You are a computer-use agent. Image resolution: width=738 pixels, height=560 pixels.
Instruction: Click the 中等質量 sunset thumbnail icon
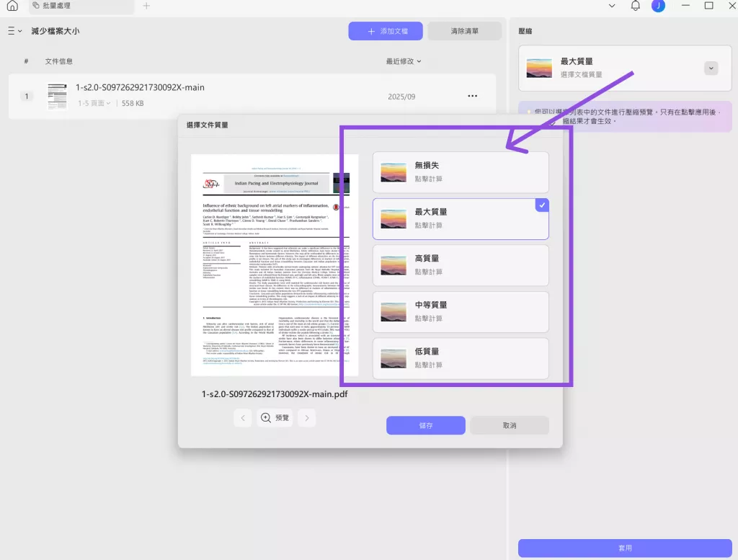394,312
